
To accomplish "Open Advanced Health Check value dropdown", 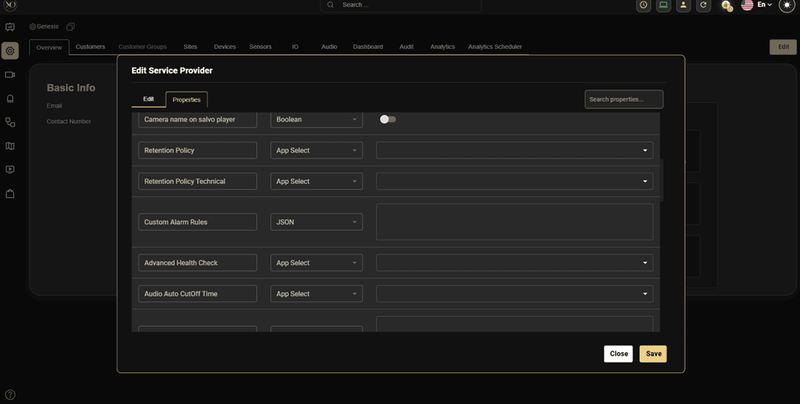I will [x=515, y=263].
